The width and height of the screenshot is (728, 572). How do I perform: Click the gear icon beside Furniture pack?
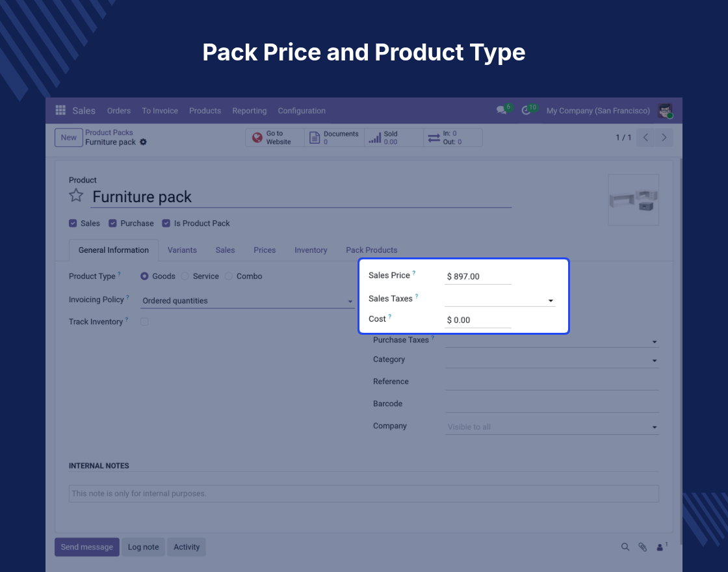143,142
